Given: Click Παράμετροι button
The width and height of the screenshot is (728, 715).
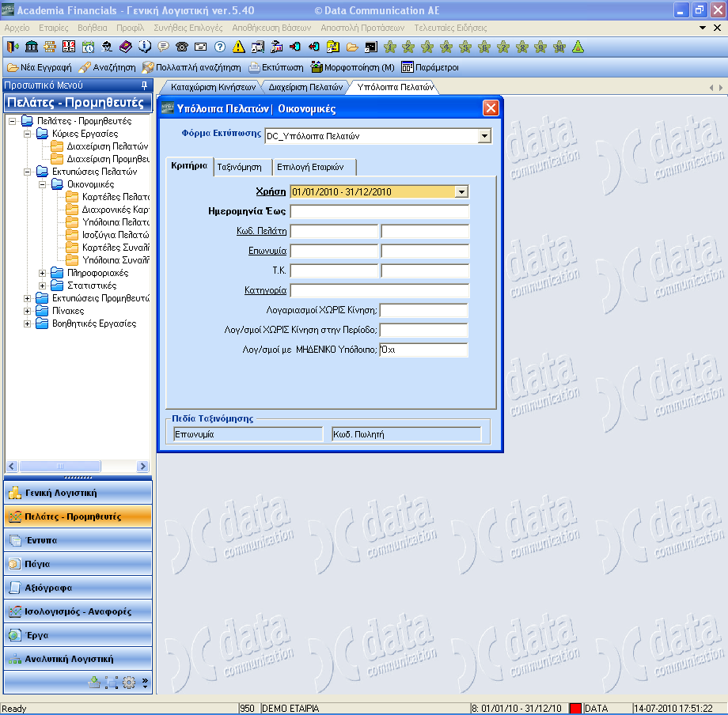Looking at the screenshot, I should click(x=430, y=68).
